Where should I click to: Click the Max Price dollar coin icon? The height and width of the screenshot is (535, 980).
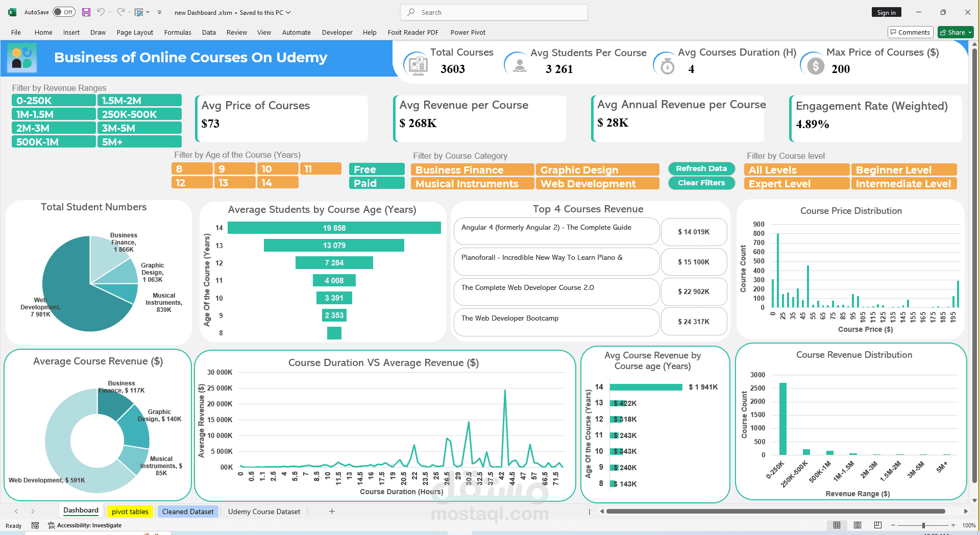point(816,66)
